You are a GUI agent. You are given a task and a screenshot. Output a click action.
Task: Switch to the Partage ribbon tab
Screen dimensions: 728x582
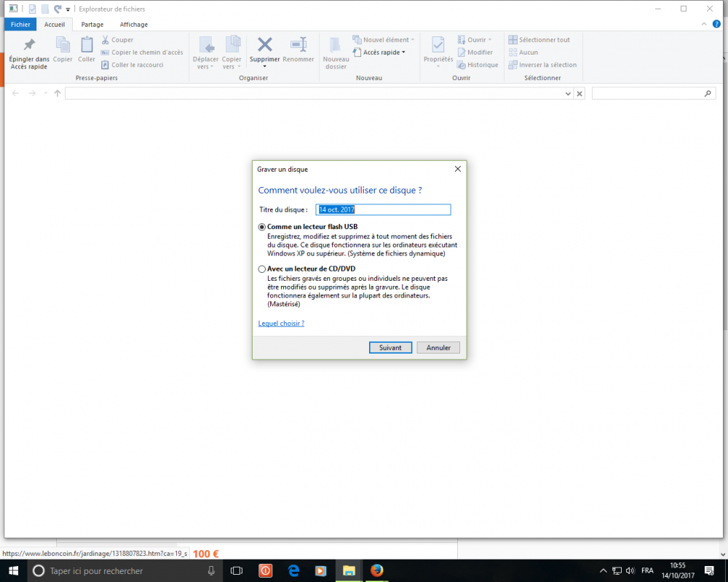(92, 25)
